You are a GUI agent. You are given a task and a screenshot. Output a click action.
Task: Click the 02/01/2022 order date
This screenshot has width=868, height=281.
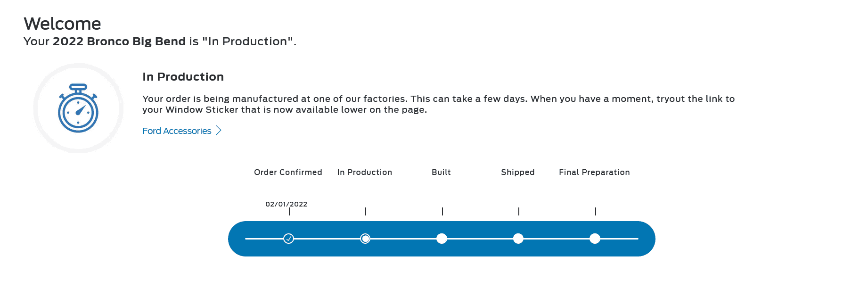[x=286, y=204]
